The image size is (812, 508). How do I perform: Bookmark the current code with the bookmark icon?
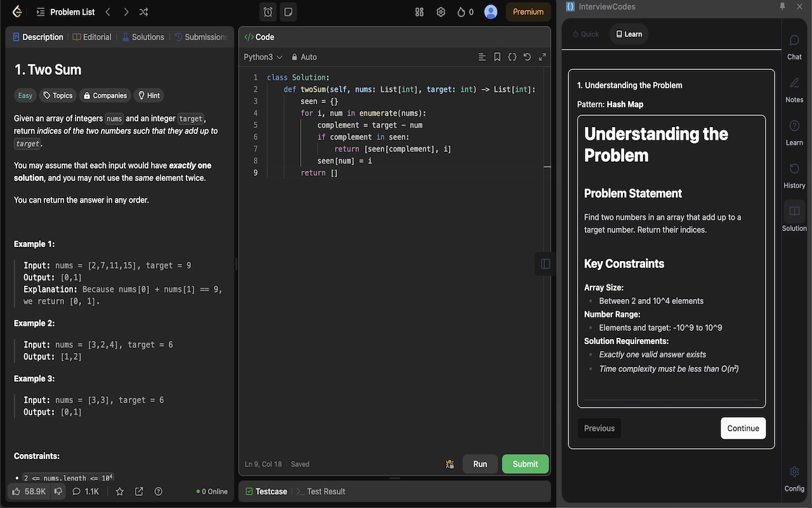point(497,57)
